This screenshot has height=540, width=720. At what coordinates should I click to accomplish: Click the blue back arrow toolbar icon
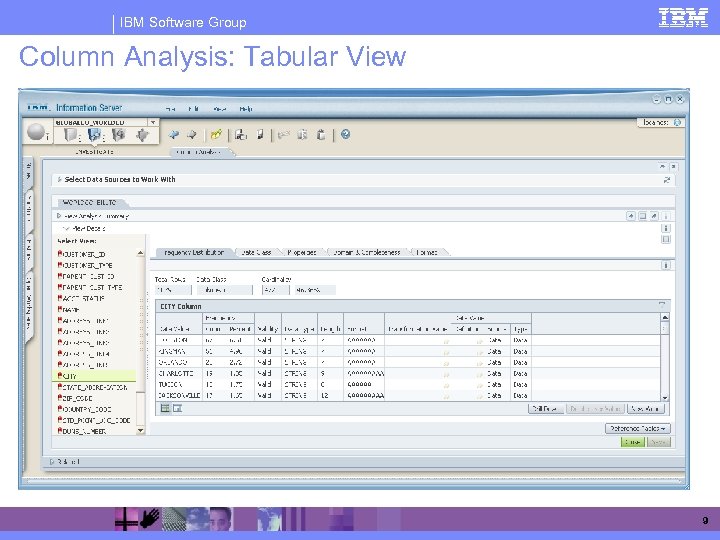174,134
